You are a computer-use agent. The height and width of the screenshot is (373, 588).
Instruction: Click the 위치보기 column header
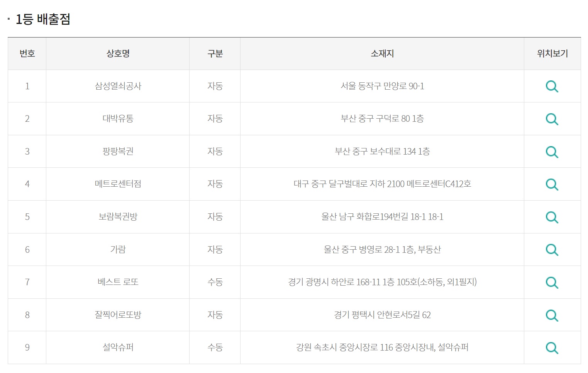coord(552,53)
